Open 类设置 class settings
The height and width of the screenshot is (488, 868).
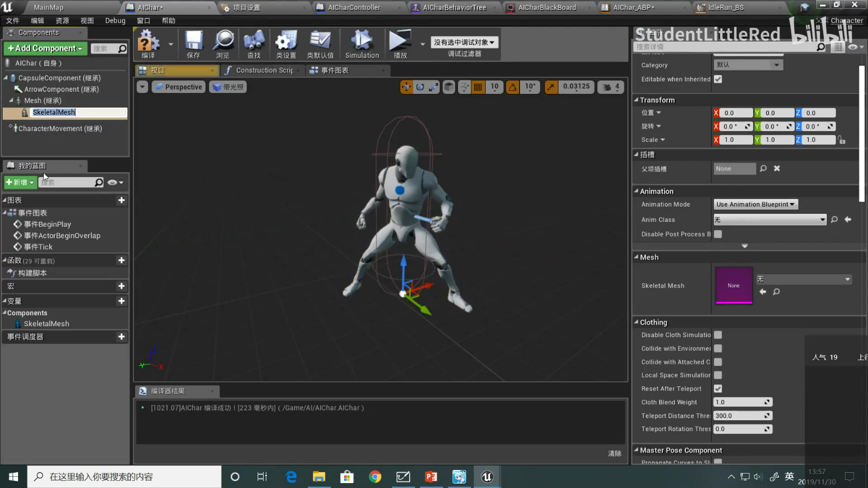286,44
